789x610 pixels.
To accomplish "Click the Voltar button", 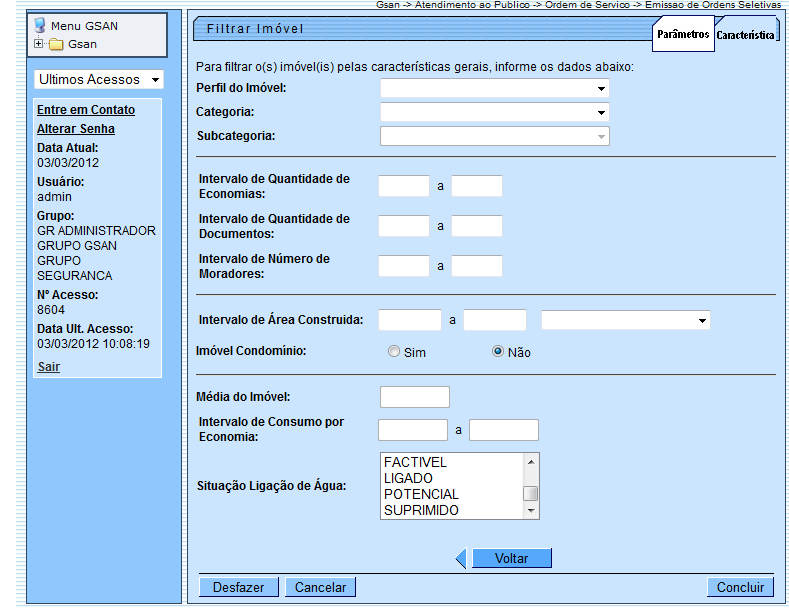I will [511, 558].
